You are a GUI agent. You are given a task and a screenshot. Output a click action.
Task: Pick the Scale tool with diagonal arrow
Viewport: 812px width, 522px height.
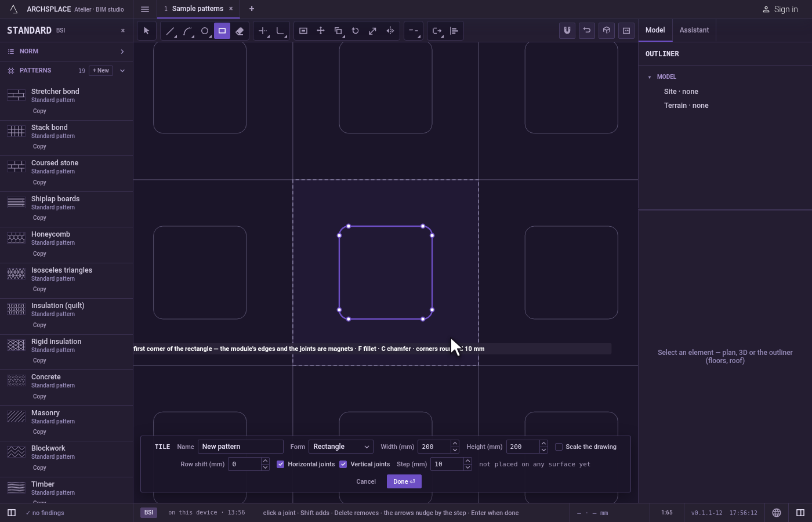point(373,31)
